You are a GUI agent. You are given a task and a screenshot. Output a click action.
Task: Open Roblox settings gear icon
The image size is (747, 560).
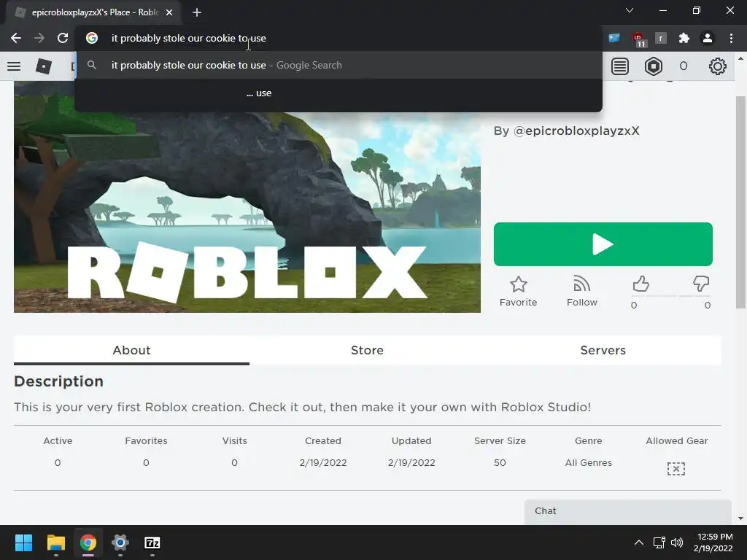click(718, 66)
